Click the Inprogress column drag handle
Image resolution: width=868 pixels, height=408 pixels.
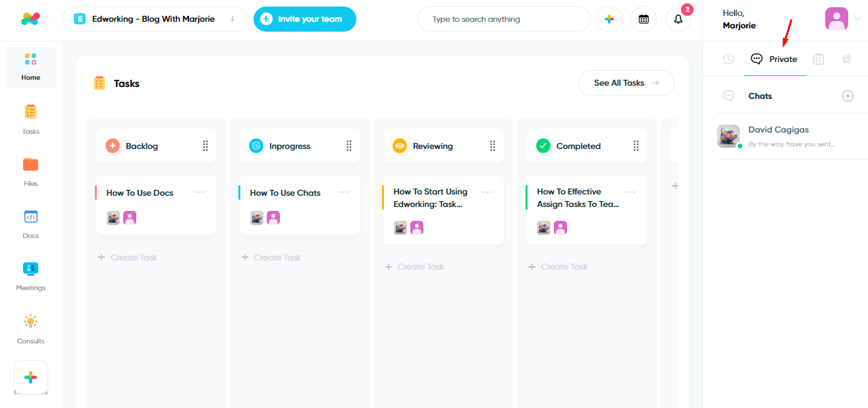pyautogui.click(x=349, y=146)
